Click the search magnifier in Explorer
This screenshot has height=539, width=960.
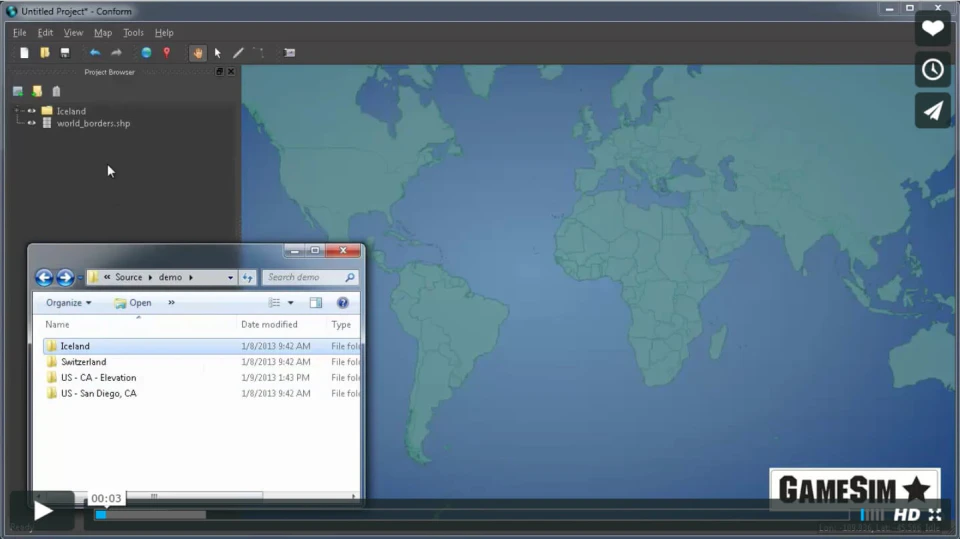coord(350,277)
